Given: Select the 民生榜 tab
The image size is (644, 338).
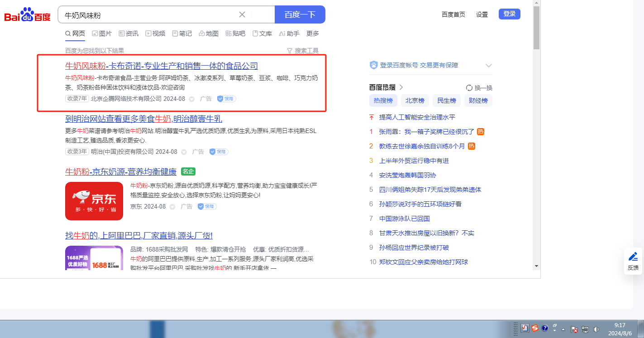Looking at the screenshot, I should [446, 100].
